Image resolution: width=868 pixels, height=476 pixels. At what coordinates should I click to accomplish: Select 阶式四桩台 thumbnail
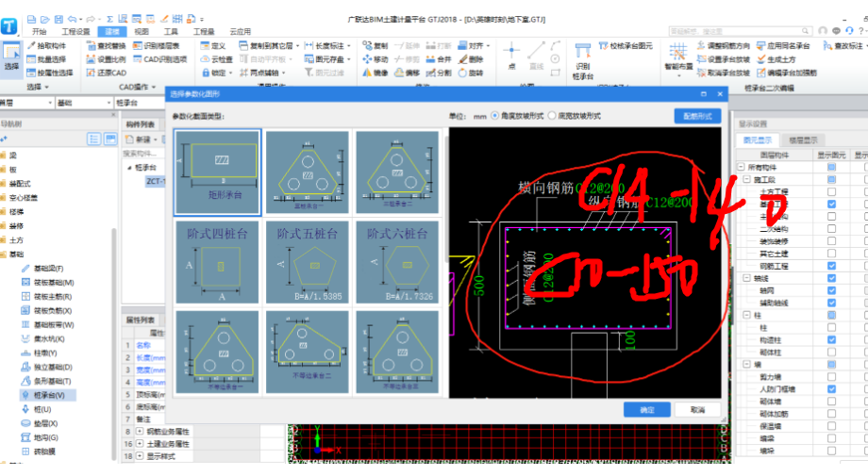[217, 262]
